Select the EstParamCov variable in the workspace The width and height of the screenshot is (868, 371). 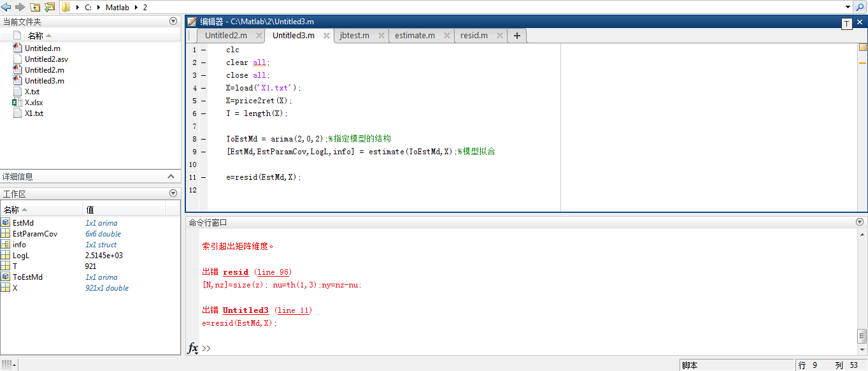tap(35, 234)
